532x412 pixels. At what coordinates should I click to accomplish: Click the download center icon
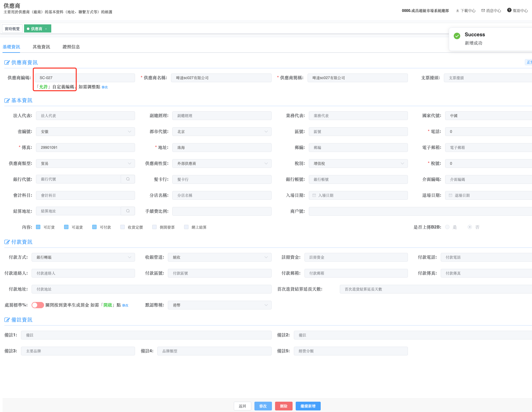[x=458, y=11]
